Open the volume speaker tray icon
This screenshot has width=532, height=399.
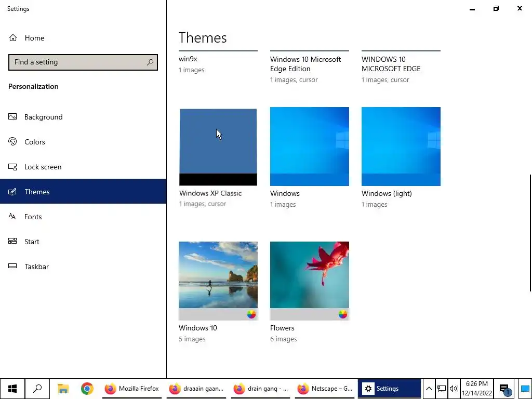(x=453, y=389)
